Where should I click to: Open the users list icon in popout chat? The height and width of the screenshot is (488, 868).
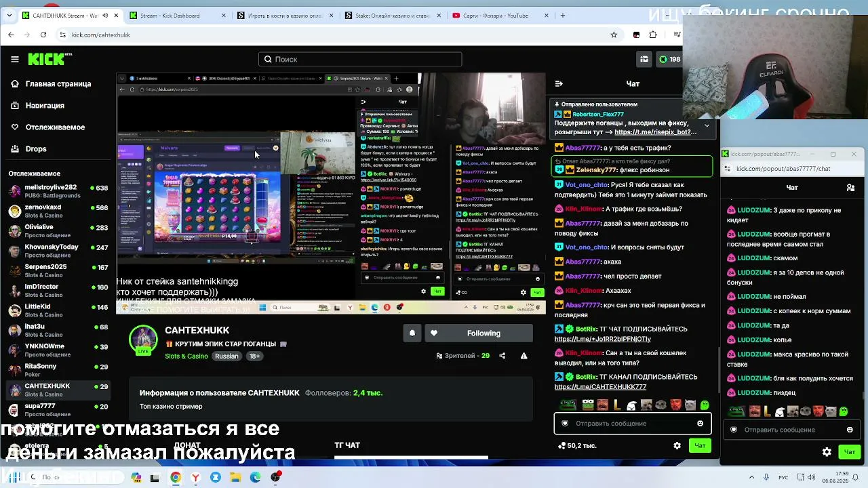coord(851,188)
